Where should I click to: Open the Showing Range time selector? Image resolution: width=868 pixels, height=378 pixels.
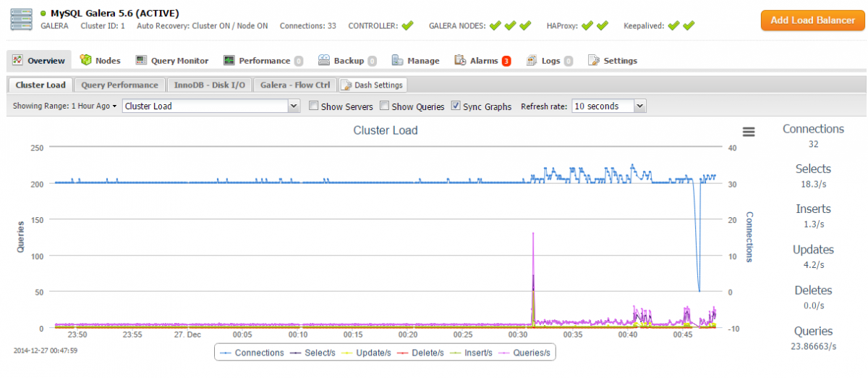click(x=64, y=106)
